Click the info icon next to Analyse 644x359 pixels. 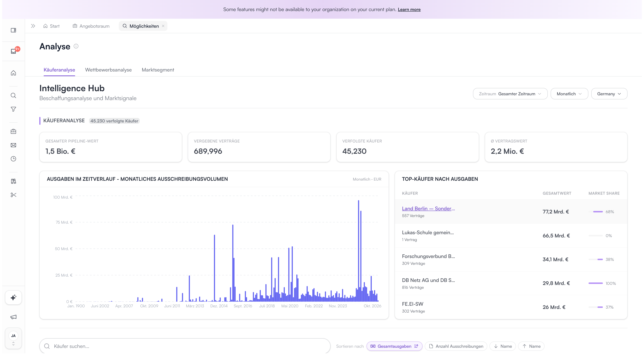click(76, 46)
